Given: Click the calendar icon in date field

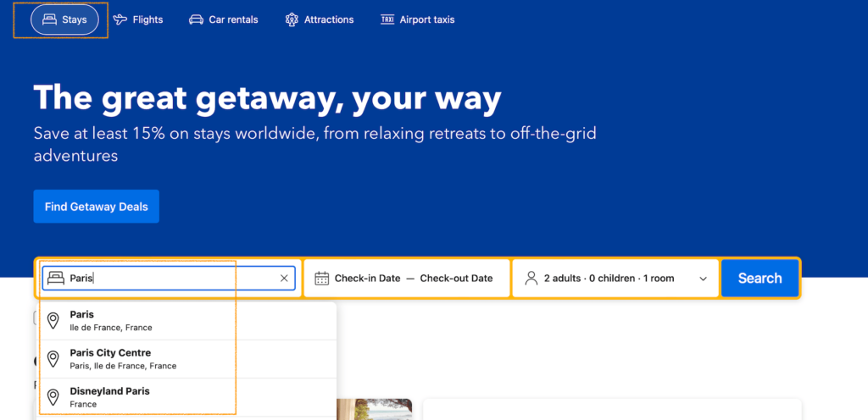Looking at the screenshot, I should point(321,278).
